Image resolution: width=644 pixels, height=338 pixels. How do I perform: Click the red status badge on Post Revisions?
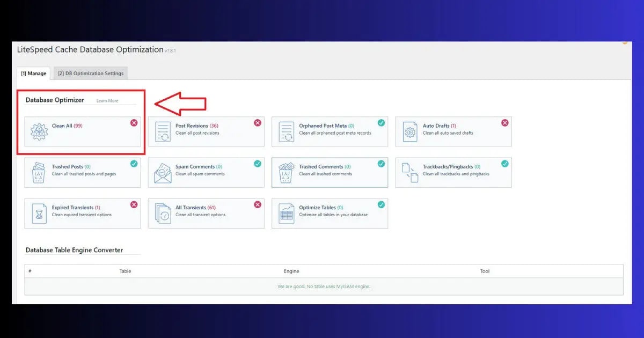point(257,122)
